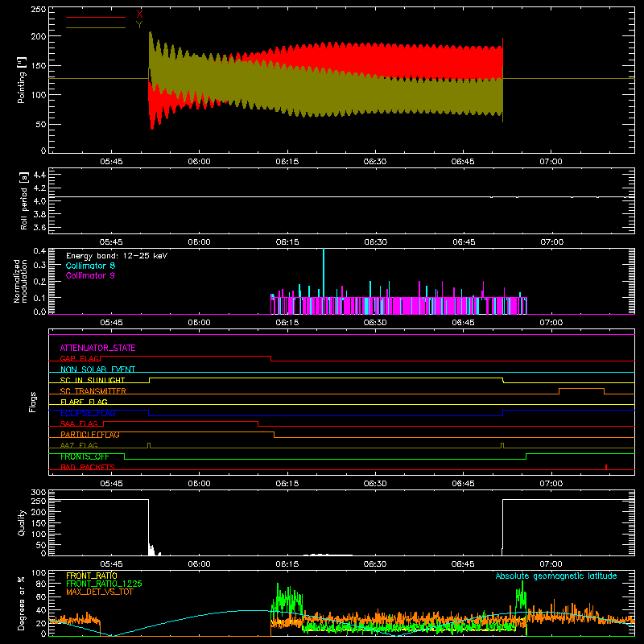644x644 pixels.
Task: Click the 3.6 tick on the Roll period axis
Action: (x=39, y=227)
